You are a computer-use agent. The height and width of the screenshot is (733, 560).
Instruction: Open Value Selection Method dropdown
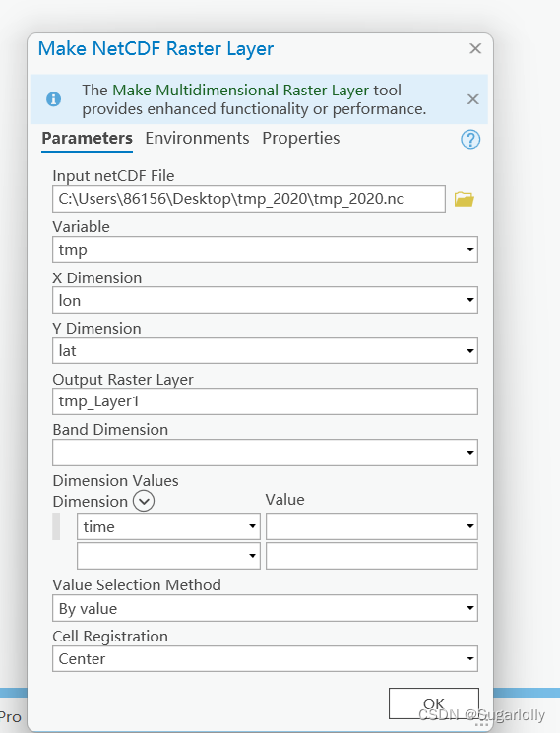tap(265, 608)
